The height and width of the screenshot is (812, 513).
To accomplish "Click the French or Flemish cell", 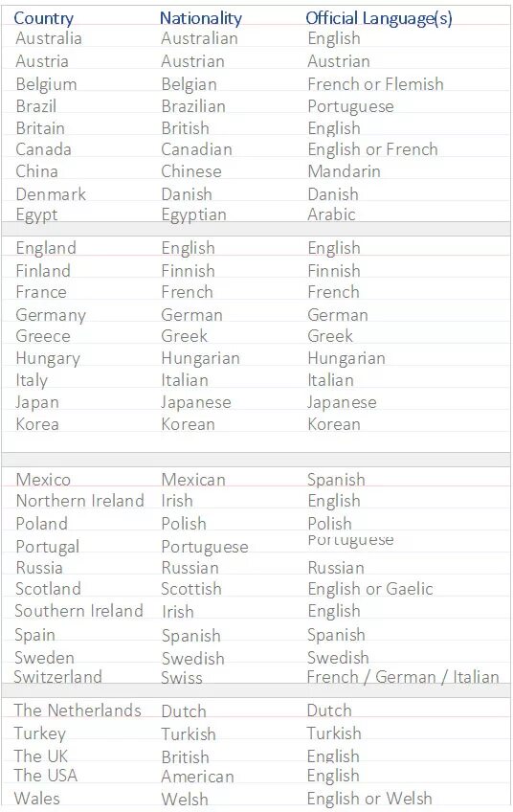I will tap(375, 84).
